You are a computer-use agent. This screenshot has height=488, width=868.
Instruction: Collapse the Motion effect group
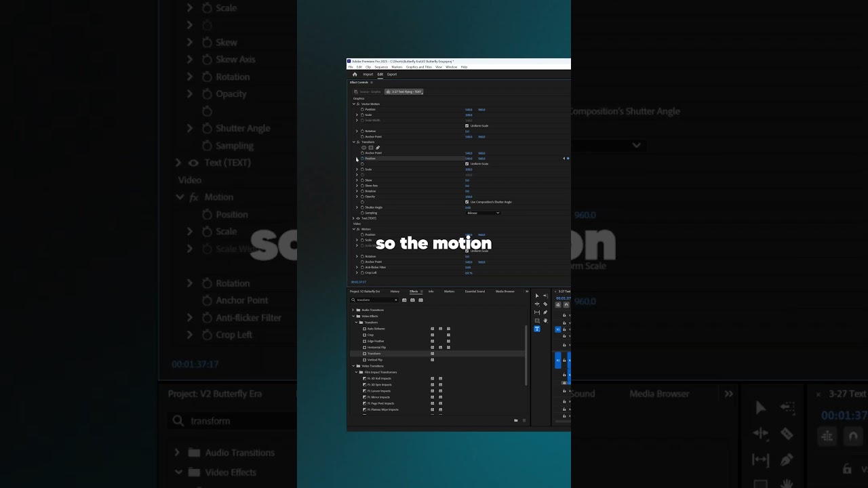354,229
